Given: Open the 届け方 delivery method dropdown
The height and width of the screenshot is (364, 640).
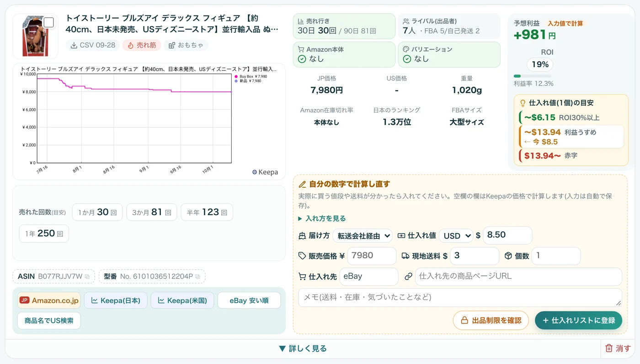Looking at the screenshot, I should coord(363,236).
